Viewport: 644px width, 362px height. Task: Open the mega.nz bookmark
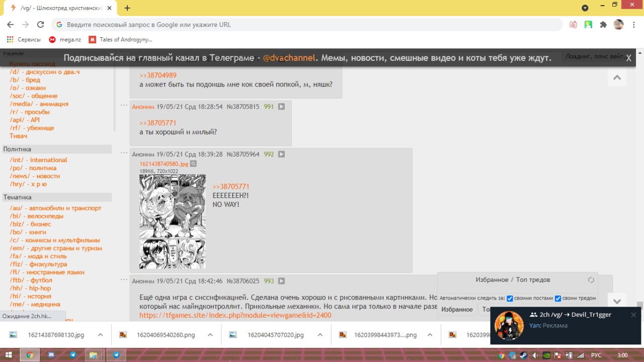click(x=65, y=39)
